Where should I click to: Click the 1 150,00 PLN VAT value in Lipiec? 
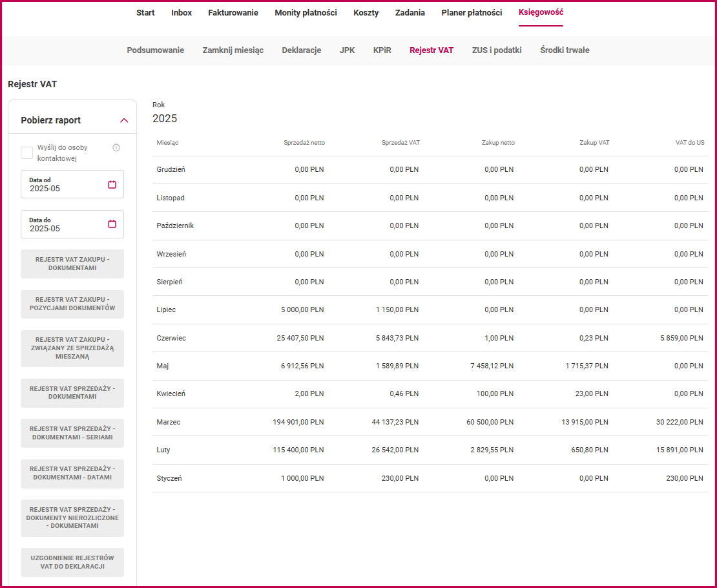click(x=397, y=310)
